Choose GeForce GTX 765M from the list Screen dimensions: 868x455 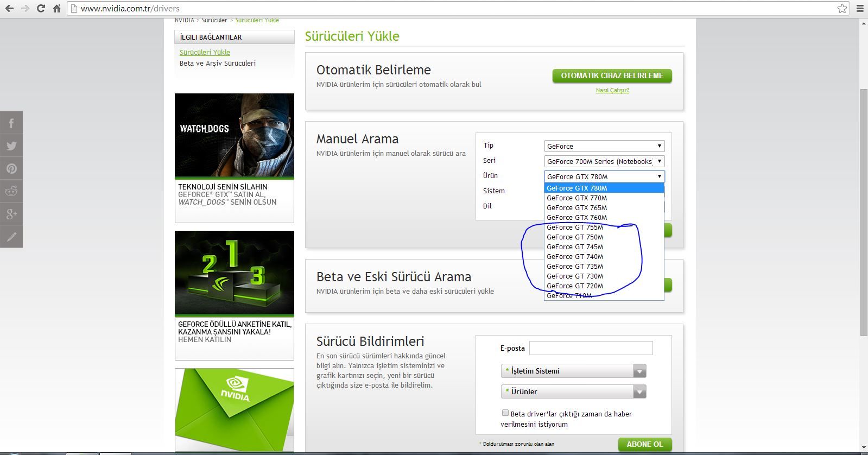click(x=604, y=207)
